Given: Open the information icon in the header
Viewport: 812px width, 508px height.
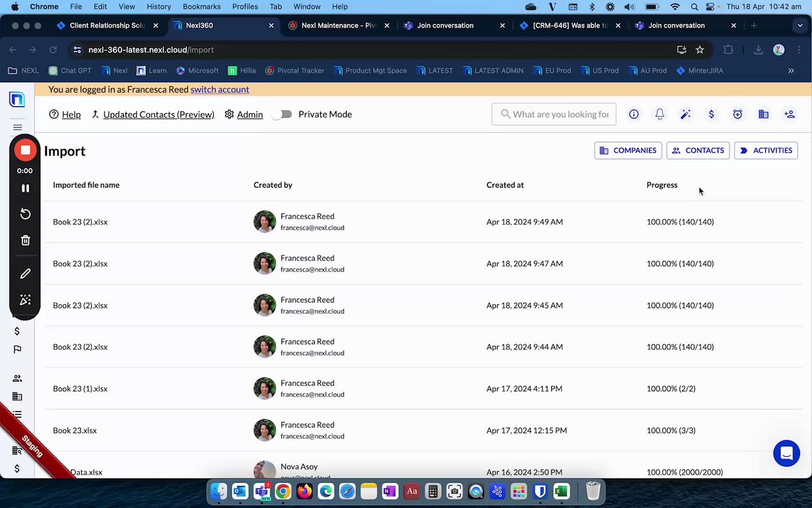Looking at the screenshot, I should 634,114.
